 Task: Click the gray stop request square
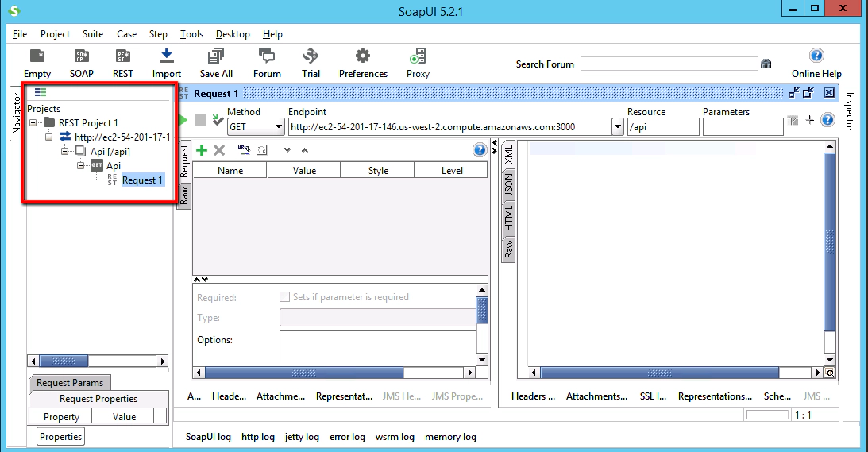[x=201, y=120]
